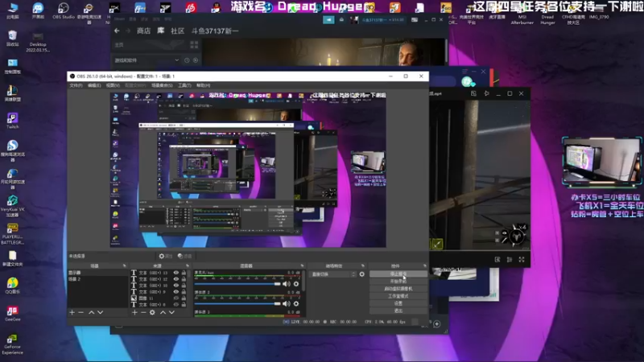Viewport: 644px width, 362px height.
Task: Pop out the OBS scenes dock panel
Action: [x=125, y=266]
